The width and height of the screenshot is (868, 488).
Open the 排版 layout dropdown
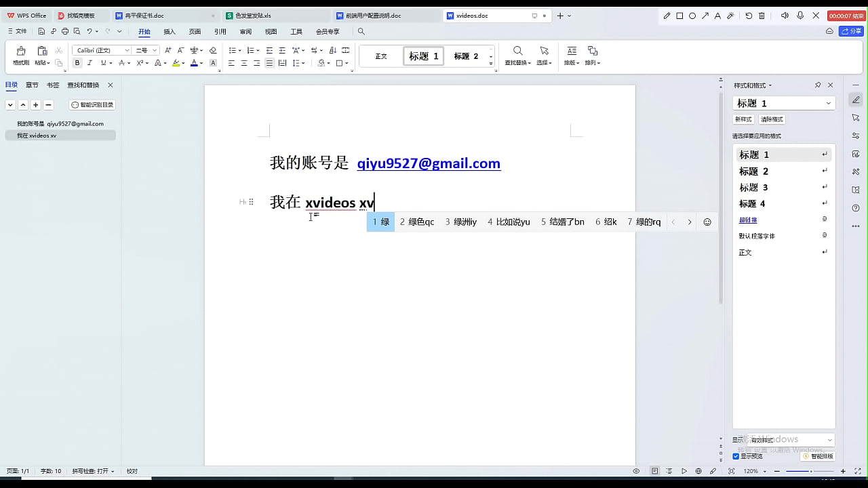click(572, 56)
